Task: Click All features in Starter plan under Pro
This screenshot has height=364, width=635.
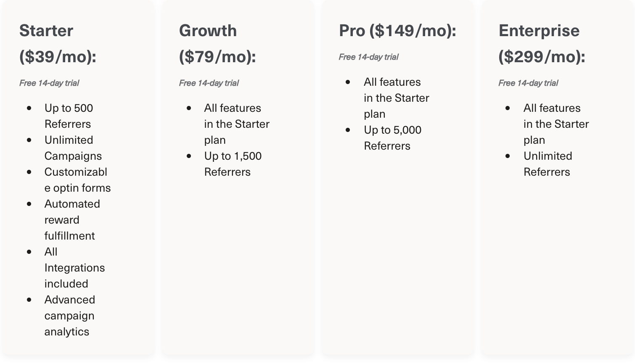Action: (397, 98)
